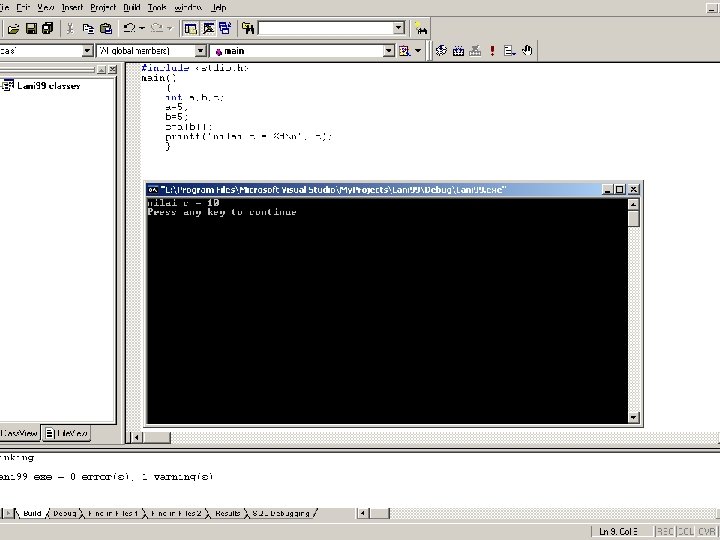Open the global members dropdown
Image resolution: width=720 pixels, height=540 pixels.
tap(201, 51)
